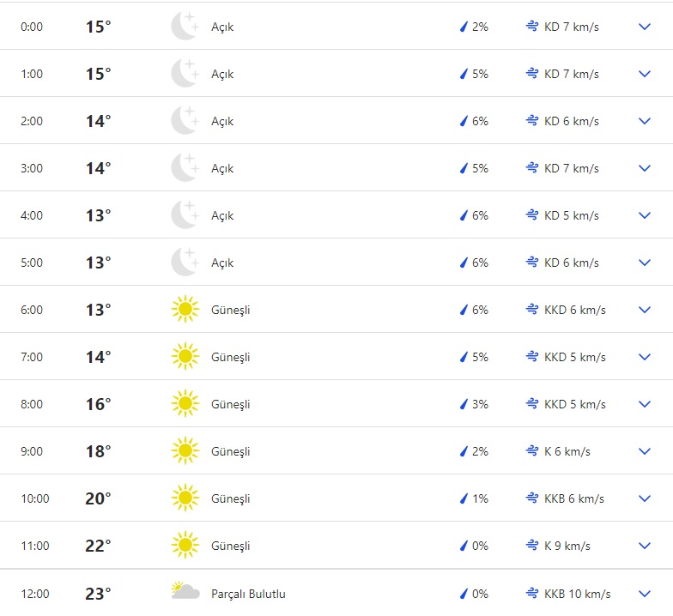Click the 1:00 time label

pos(32,74)
